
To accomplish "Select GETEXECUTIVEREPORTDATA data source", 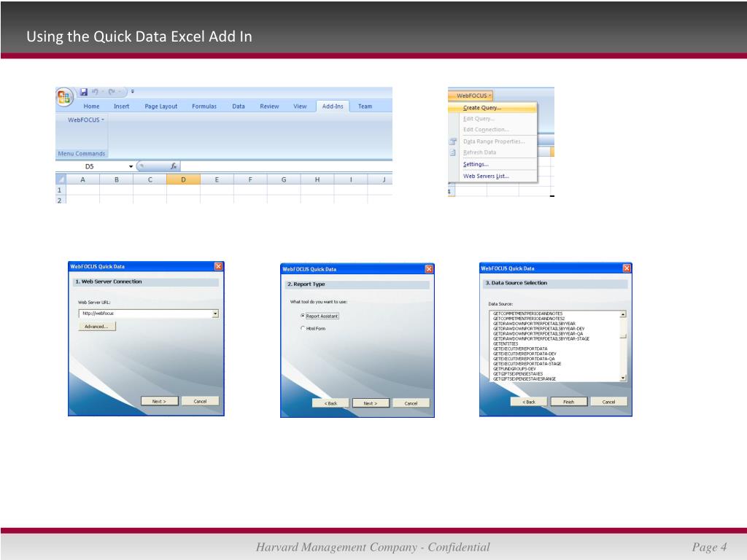I will click(x=520, y=349).
